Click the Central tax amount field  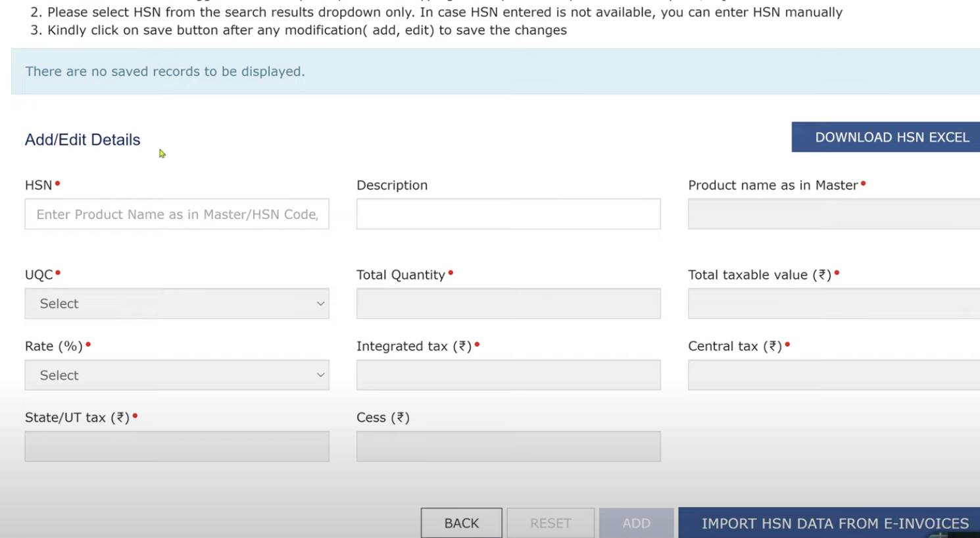coord(834,375)
